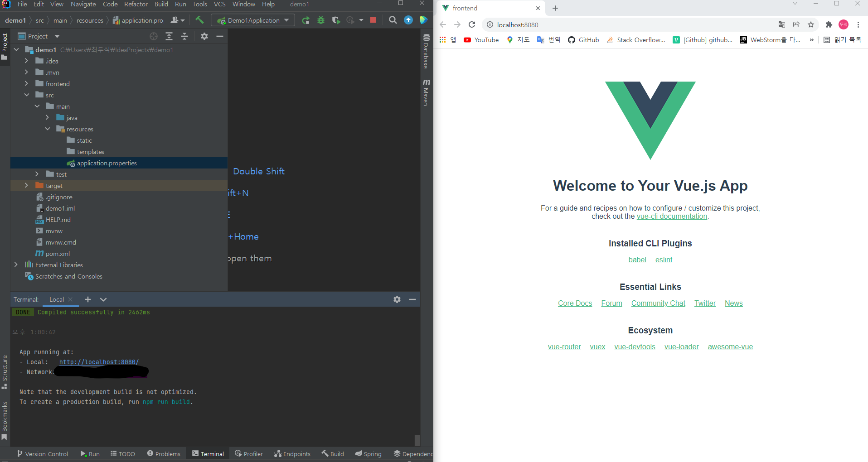Open the vue-devtools link
The width and height of the screenshot is (868, 462).
[x=635, y=346]
